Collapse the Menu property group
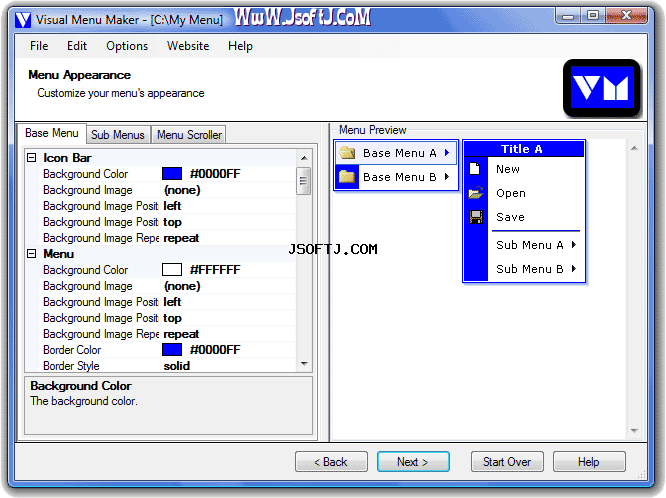The width and height of the screenshot is (666, 498). point(31,254)
